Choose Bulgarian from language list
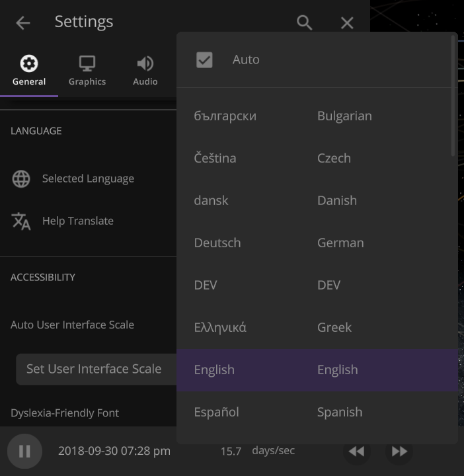 [x=317, y=116]
